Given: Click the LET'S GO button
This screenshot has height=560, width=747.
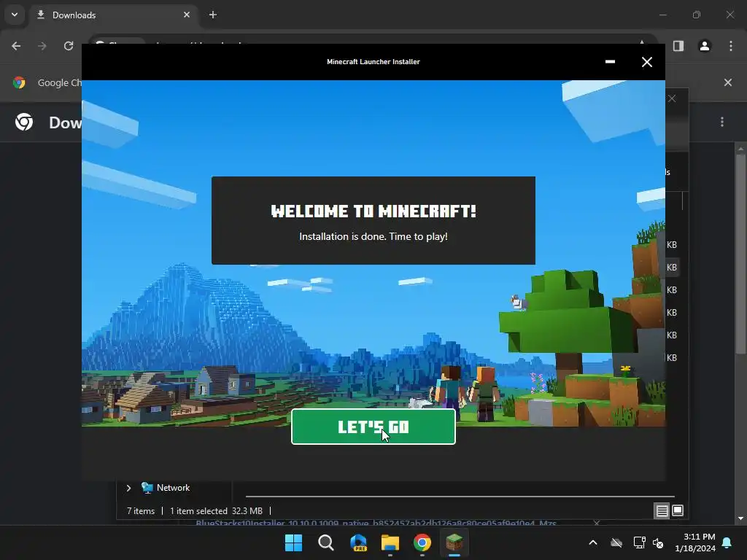Looking at the screenshot, I should click(373, 427).
